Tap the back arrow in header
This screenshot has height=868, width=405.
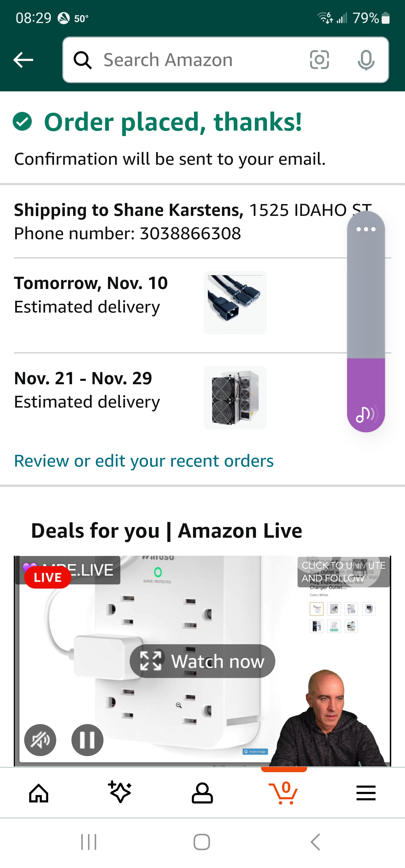23,60
